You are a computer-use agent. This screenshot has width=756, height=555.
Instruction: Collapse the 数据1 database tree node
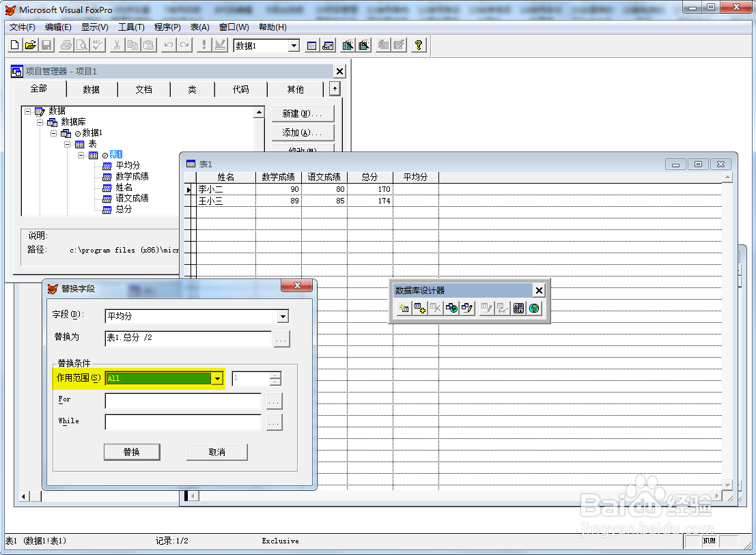(54, 133)
